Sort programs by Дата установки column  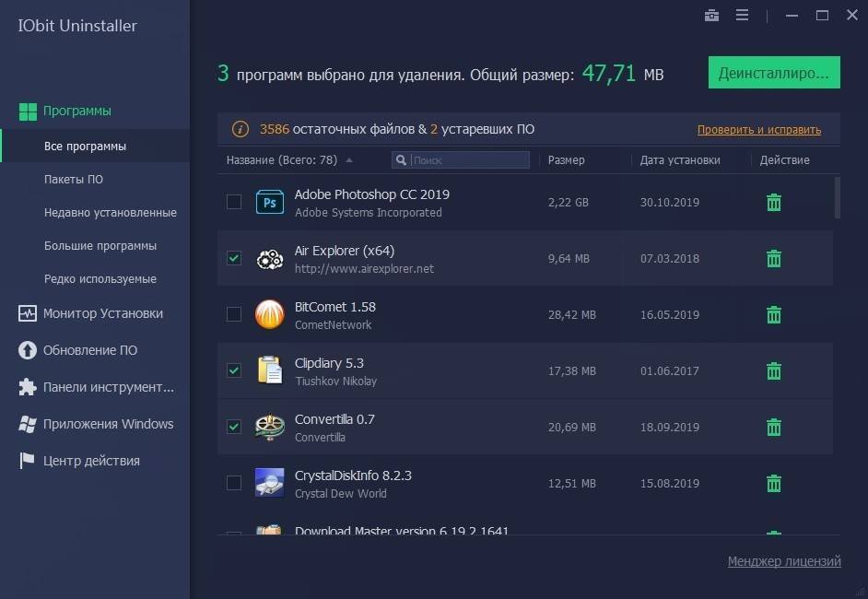click(x=680, y=160)
